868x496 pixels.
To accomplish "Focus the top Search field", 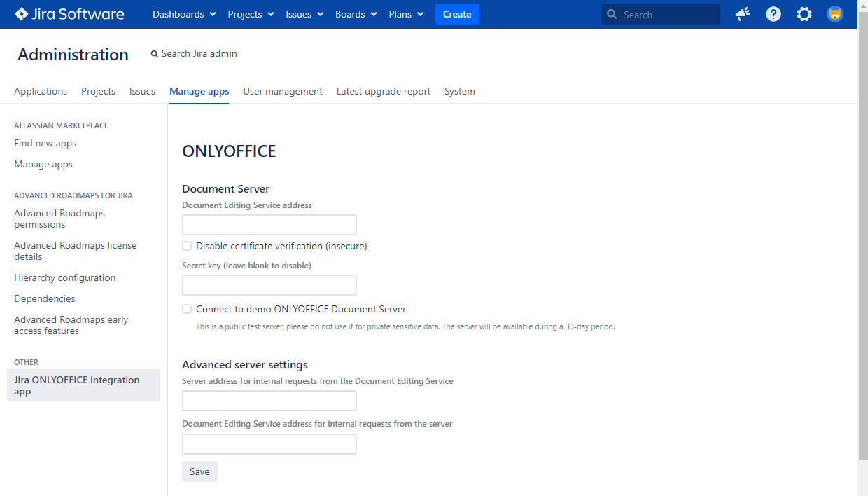I will (x=661, y=14).
